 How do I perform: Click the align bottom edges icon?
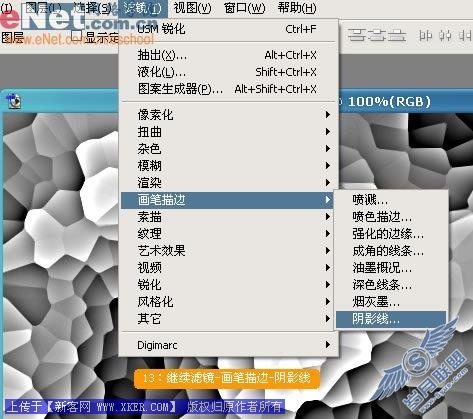point(397,35)
